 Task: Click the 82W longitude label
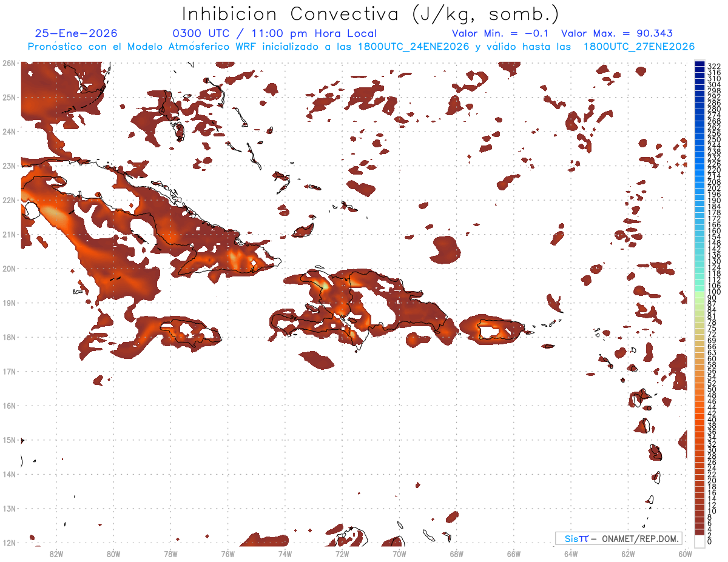pyautogui.click(x=56, y=554)
